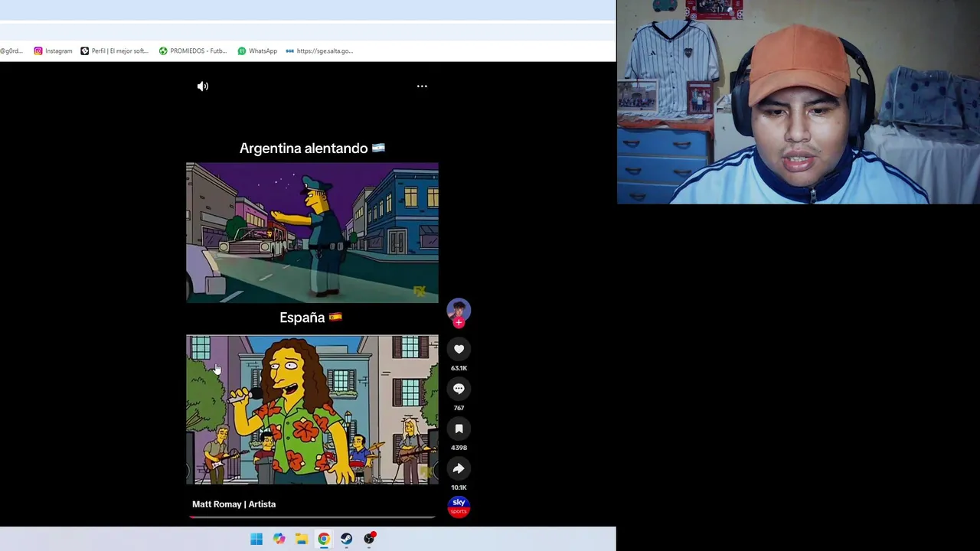
Task: Follow the creator with the red plus badge
Action: tap(459, 323)
